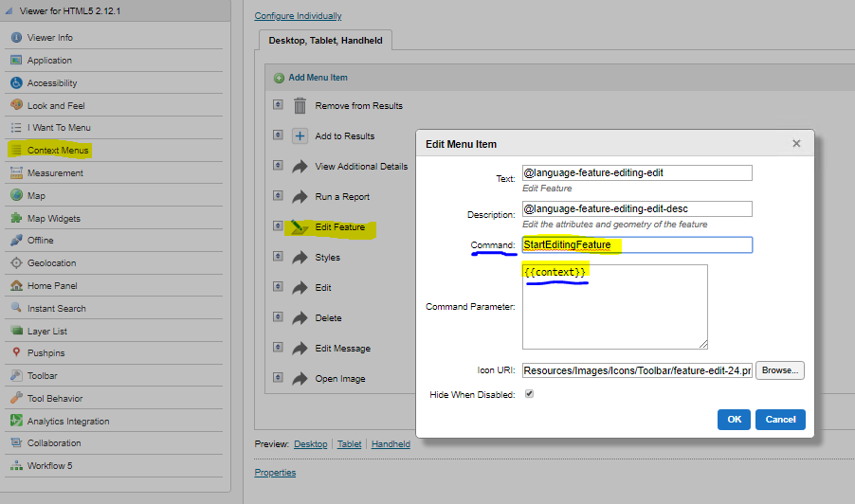Open the Viewer Info section

[x=49, y=38]
